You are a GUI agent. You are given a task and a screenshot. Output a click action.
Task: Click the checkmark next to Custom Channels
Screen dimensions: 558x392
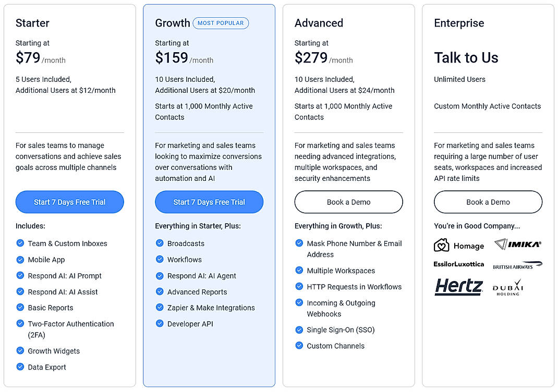pyautogui.click(x=299, y=346)
